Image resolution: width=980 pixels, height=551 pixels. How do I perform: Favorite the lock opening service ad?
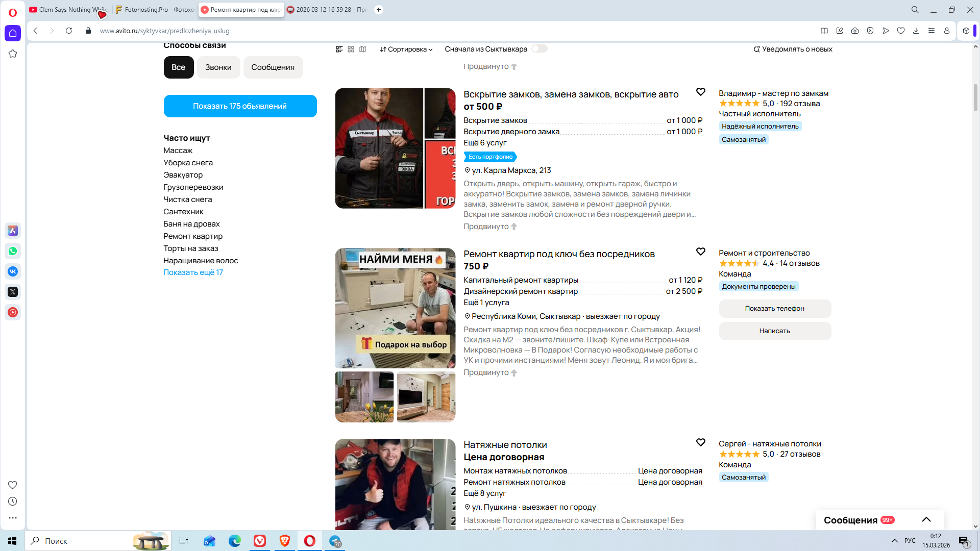click(700, 92)
